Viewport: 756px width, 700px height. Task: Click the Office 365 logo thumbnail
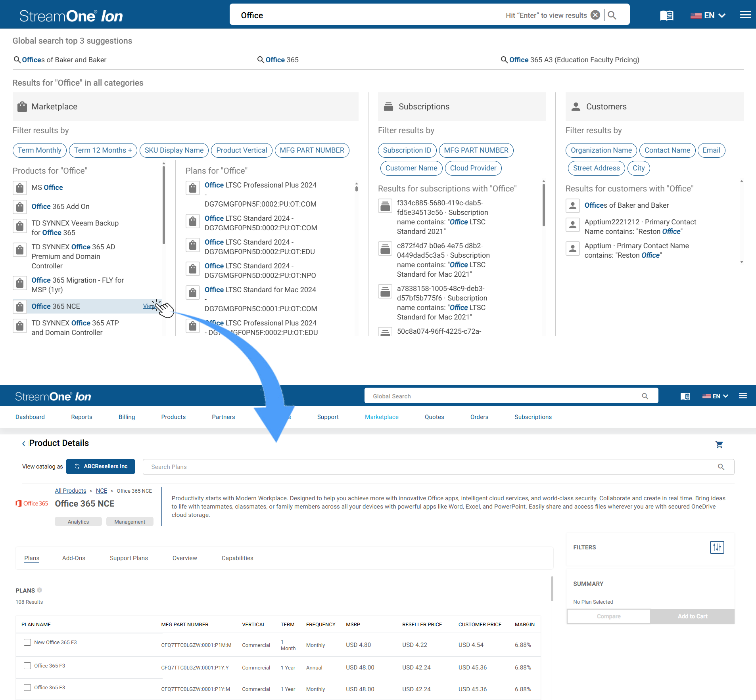(x=32, y=503)
